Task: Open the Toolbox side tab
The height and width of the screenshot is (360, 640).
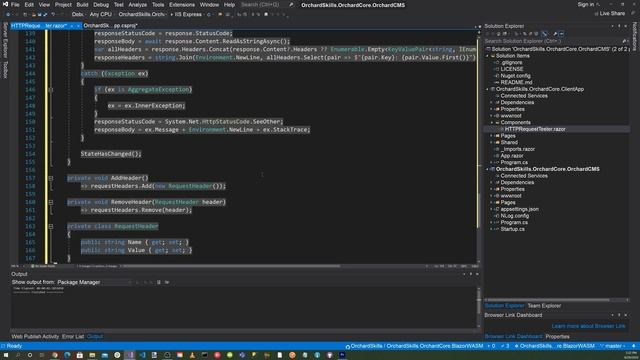Action: [x=5, y=70]
